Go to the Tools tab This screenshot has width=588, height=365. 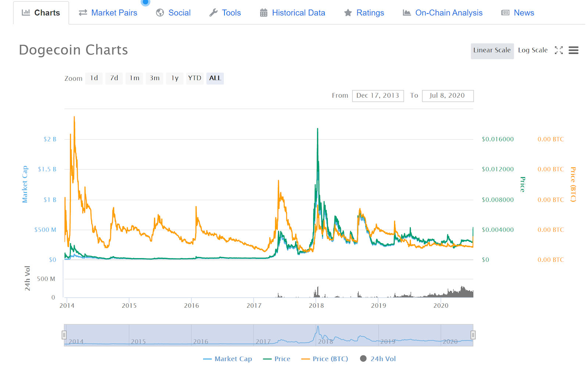225,13
